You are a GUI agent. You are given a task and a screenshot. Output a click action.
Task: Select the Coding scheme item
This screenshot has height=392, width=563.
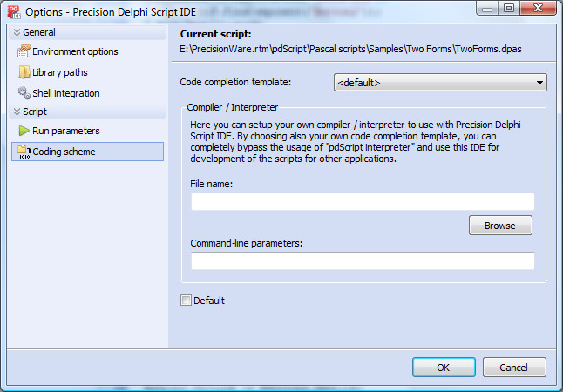click(88, 152)
